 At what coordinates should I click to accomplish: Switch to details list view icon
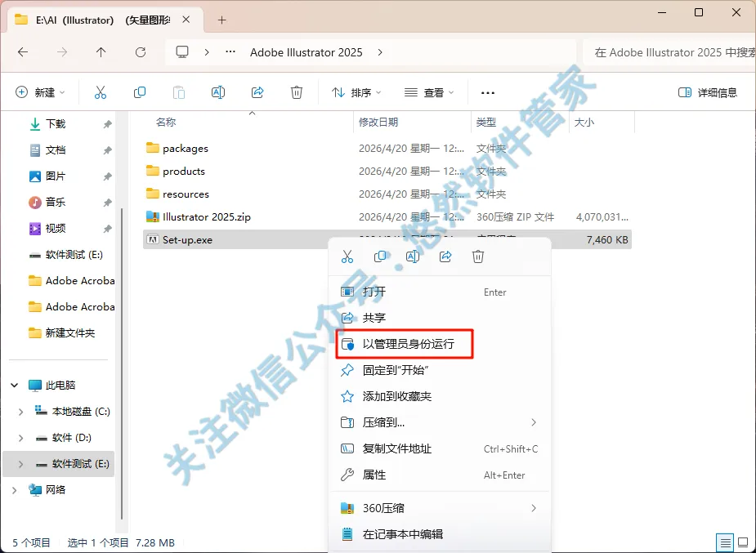(726, 543)
